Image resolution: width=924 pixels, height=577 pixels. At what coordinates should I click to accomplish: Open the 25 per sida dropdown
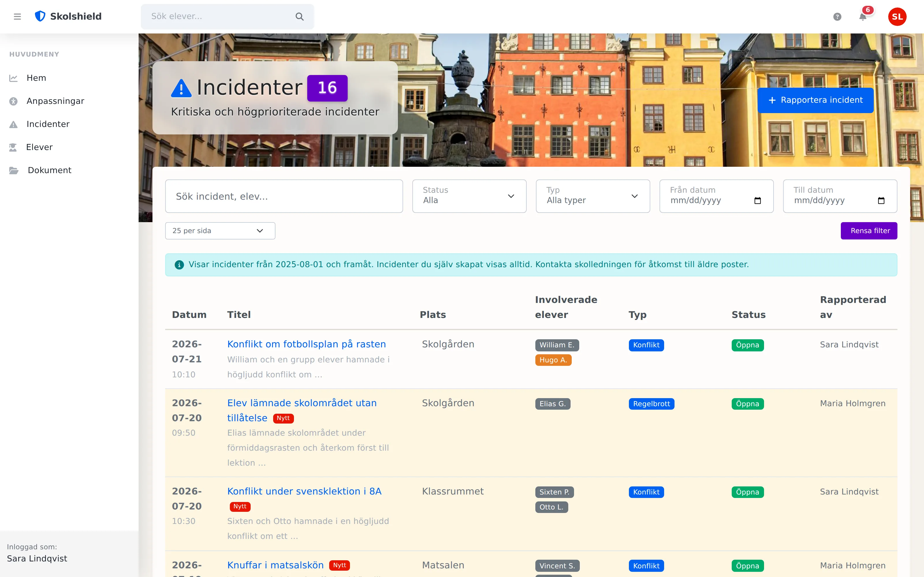220,231
